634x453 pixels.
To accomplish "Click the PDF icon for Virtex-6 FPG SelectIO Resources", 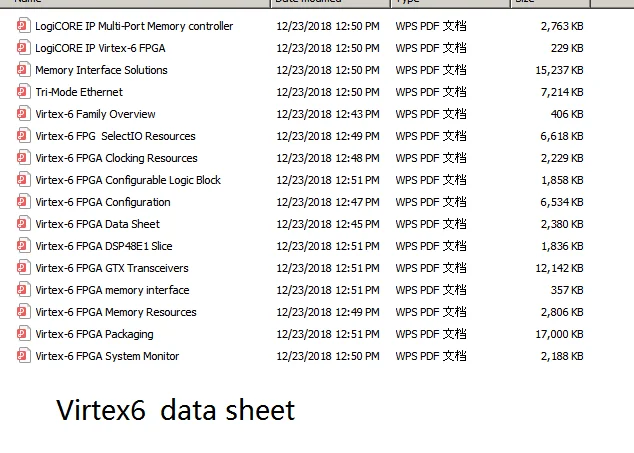I will [23, 136].
